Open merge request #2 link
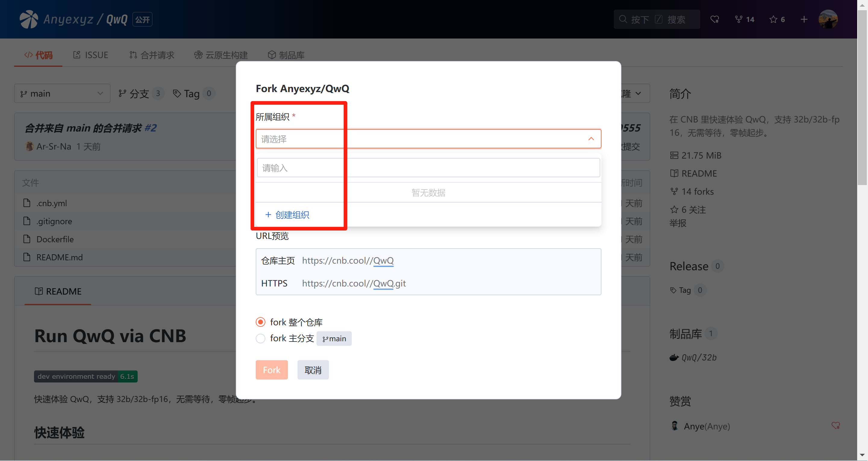The height and width of the screenshot is (461, 868). click(150, 128)
